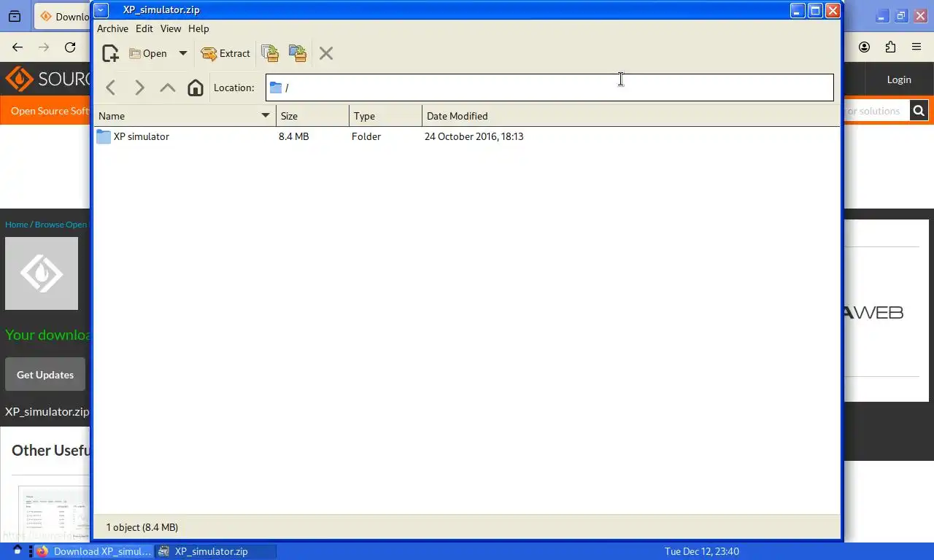Click the Add files to archive icon
Screen dimensions: 934x560
click(270, 53)
